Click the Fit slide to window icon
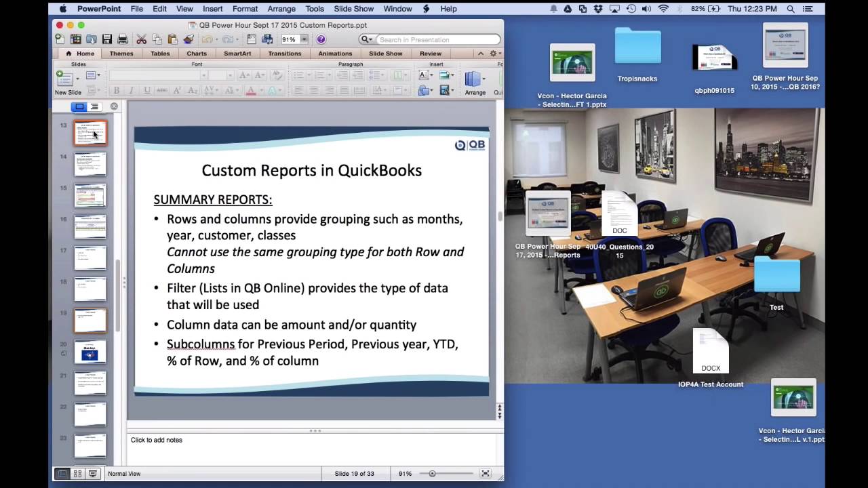The image size is (868, 488). (486, 474)
